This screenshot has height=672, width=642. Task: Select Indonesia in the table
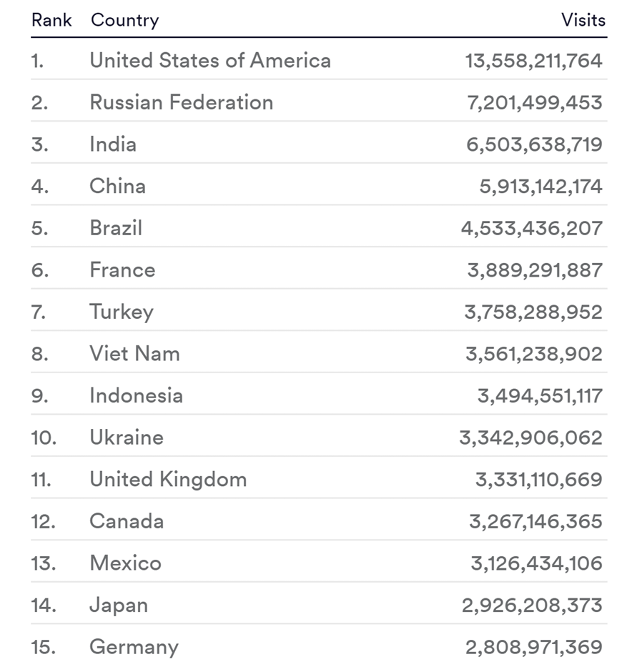136,395
